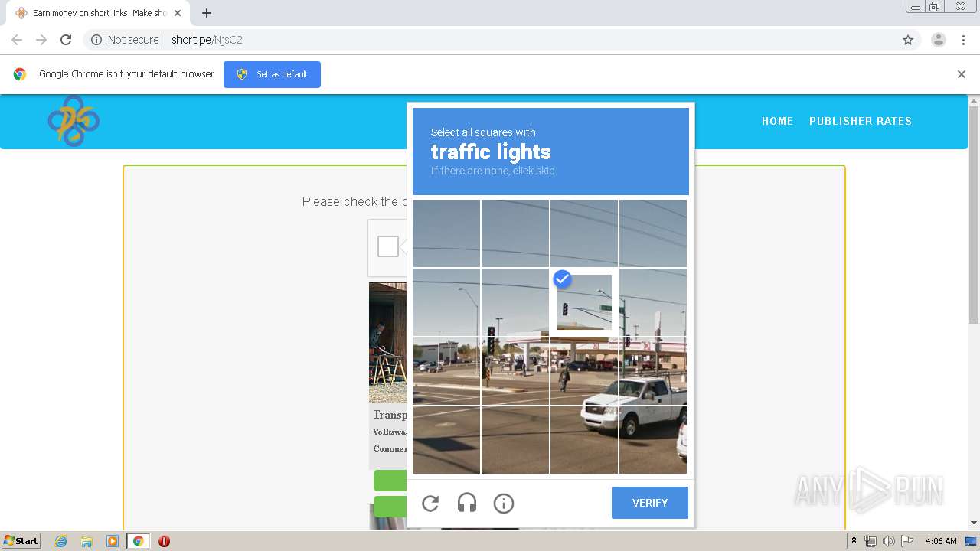Click the address bar URL short.pe/NjsC2
The image size is (980, 551).
[x=207, y=40]
